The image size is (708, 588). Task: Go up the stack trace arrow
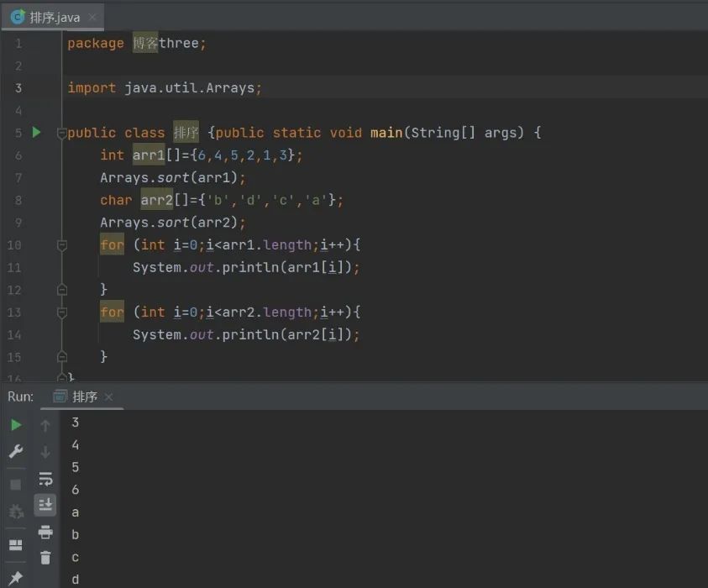point(45,425)
